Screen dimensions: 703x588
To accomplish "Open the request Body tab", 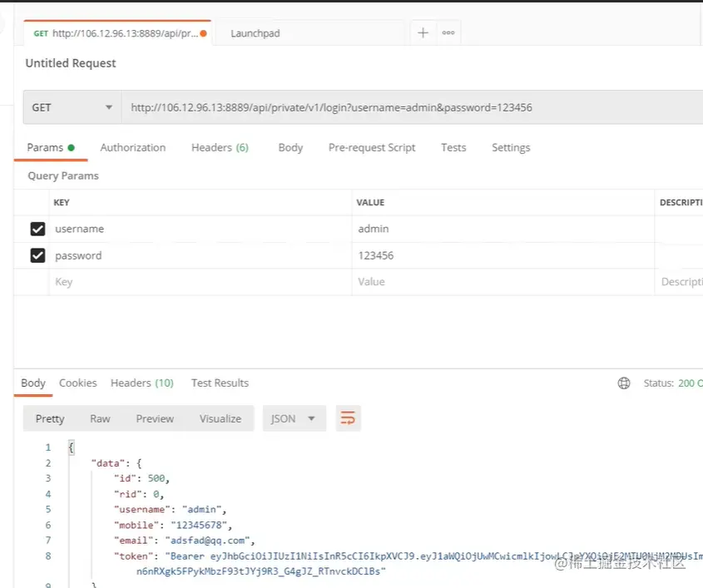I will click(290, 148).
